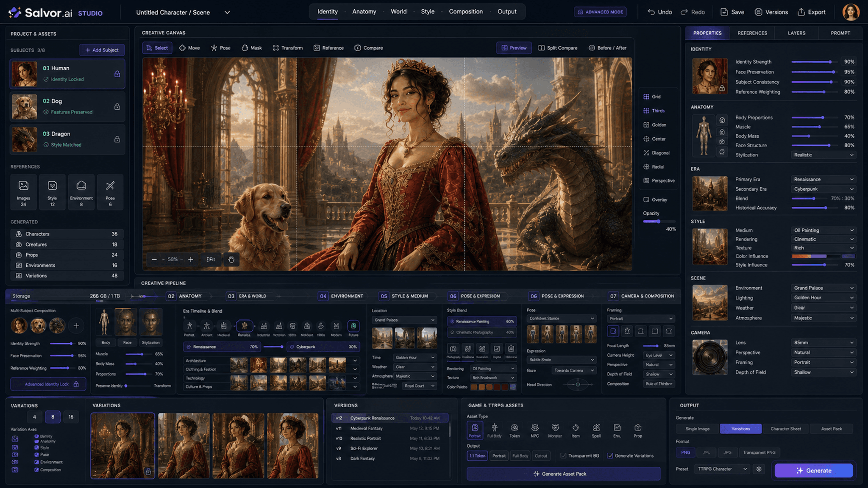Image resolution: width=868 pixels, height=488 pixels.
Task: Toggle the Grid guide
Action: tap(652, 97)
